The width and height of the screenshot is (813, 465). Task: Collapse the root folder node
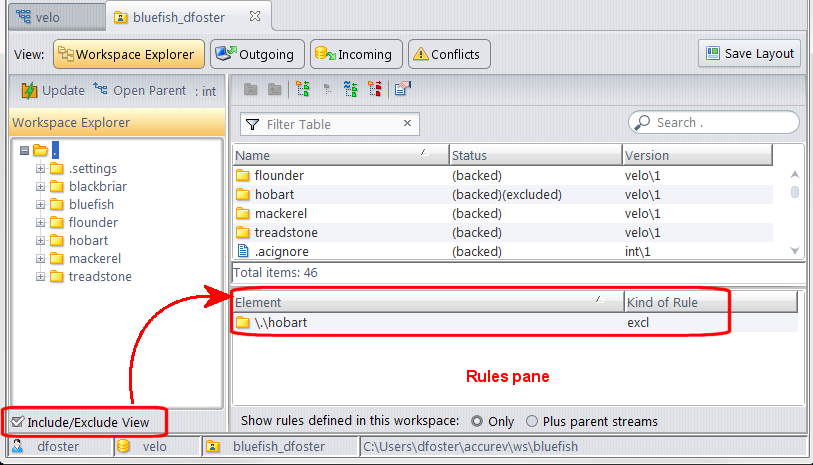[24, 150]
